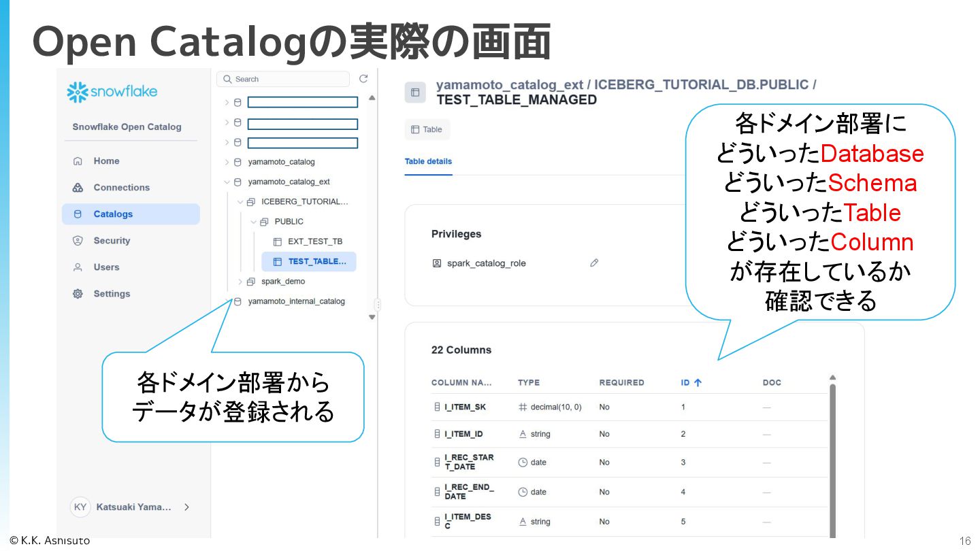This screenshot has width=980, height=551.
Task: Click the I_ITEM_DESC column name
Action: coord(468,521)
